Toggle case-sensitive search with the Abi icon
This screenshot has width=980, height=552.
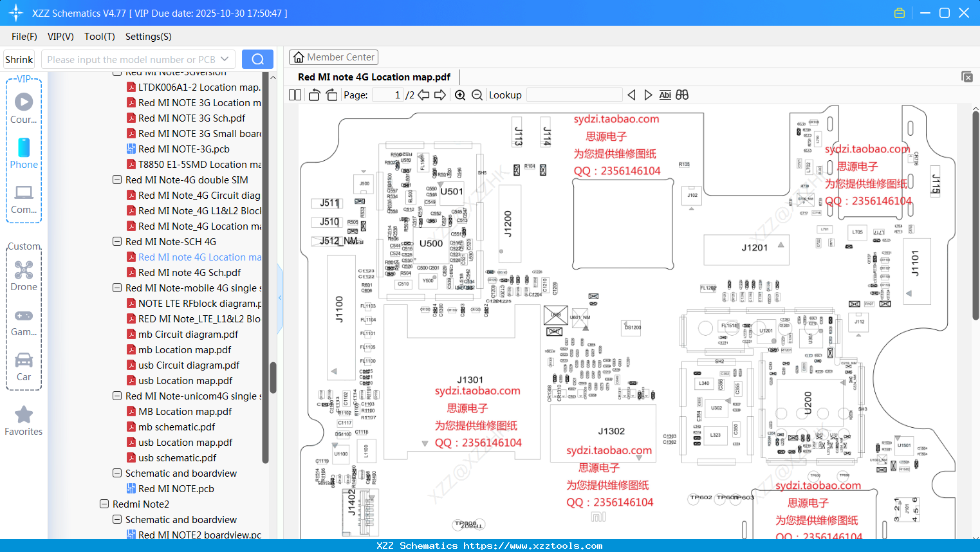tap(665, 95)
